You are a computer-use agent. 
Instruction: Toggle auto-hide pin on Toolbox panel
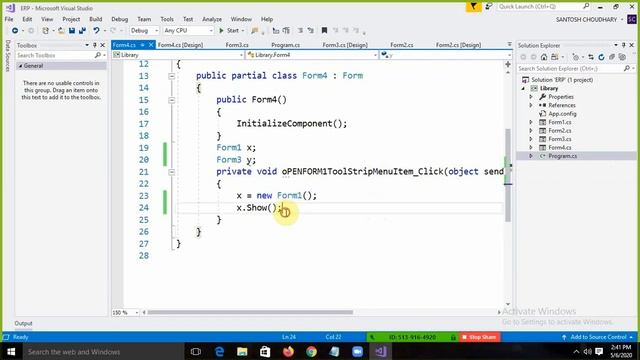pos(95,45)
